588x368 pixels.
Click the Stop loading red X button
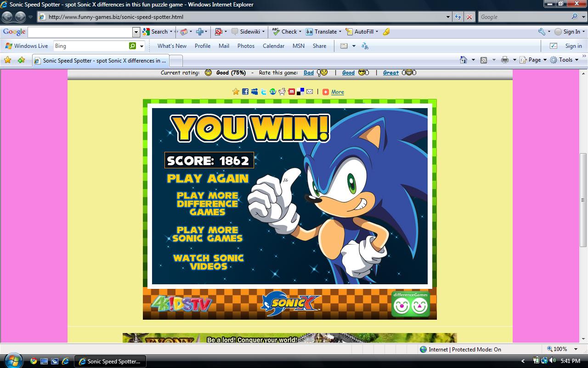tap(469, 17)
